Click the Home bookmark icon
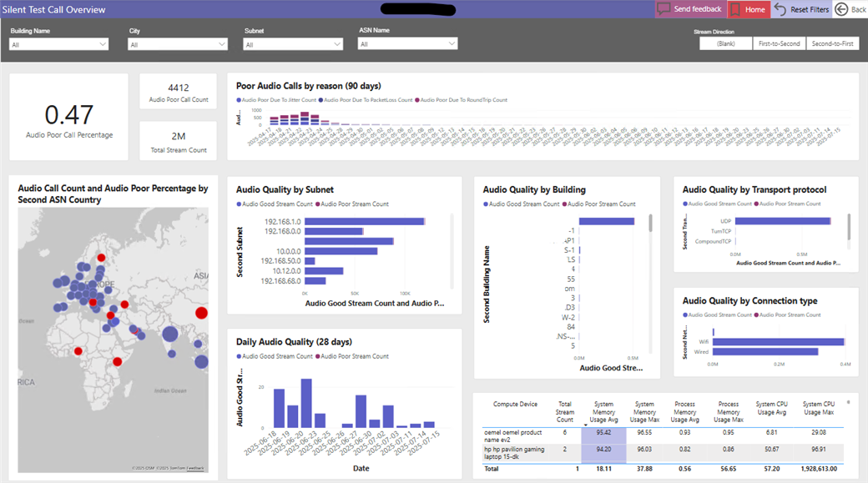This screenshot has width=868, height=483. [x=735, y=9]
